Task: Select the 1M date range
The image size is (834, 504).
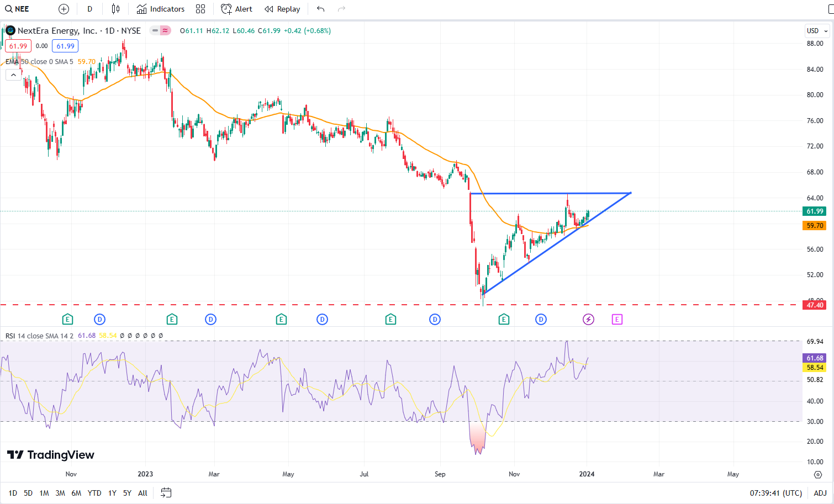Action: pyautogui.click(x=44, y=493)
